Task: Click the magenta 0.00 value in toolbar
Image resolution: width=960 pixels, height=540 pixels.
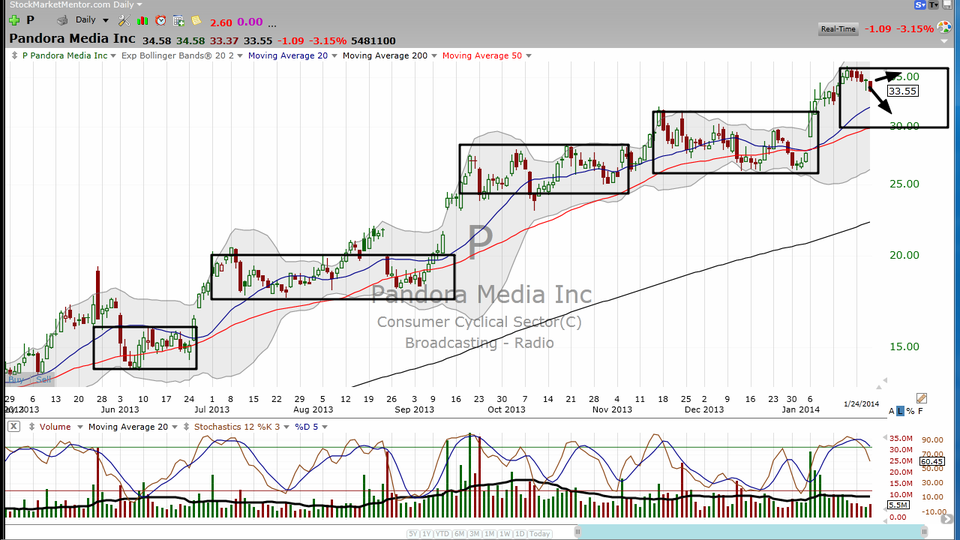Action: (x=250, y=22)
